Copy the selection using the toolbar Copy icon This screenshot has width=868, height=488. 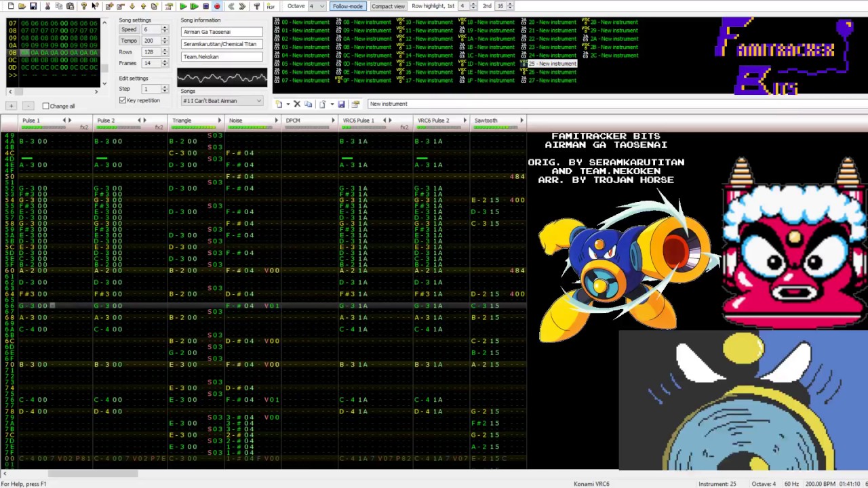click(59, 6)
